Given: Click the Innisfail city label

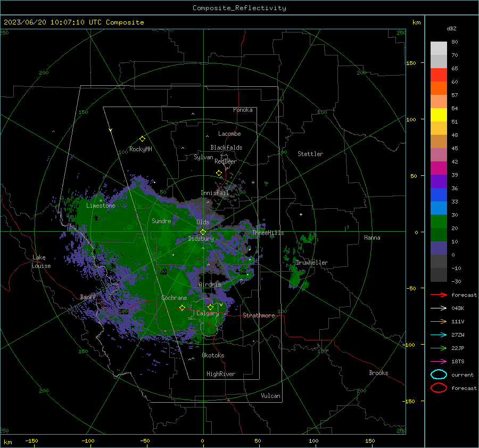Looking at the screenshot, I should pyautogui.click(x=214, y=193).
